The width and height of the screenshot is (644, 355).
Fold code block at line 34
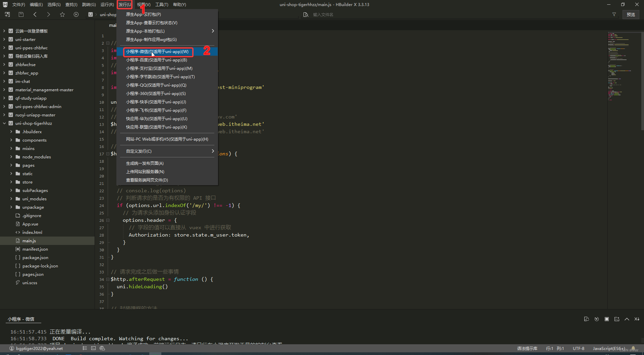[x=108, y=279]
